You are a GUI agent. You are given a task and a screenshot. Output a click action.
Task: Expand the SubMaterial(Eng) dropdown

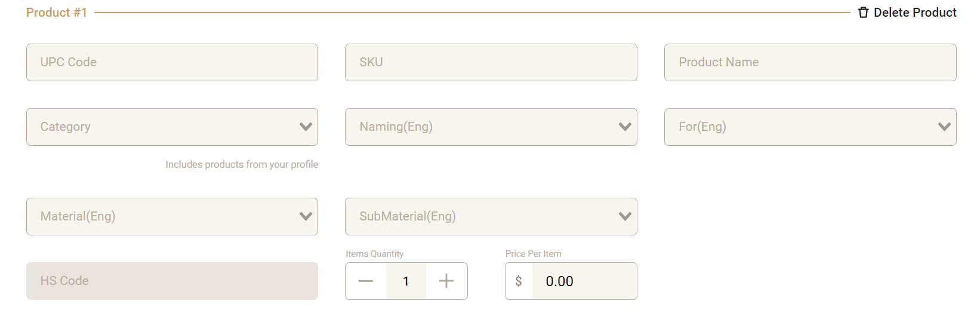coord(477,216)
